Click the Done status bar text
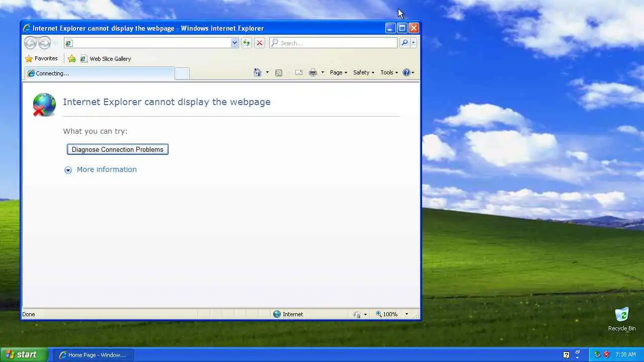644x362 pixels. click(x=29, y=314)
